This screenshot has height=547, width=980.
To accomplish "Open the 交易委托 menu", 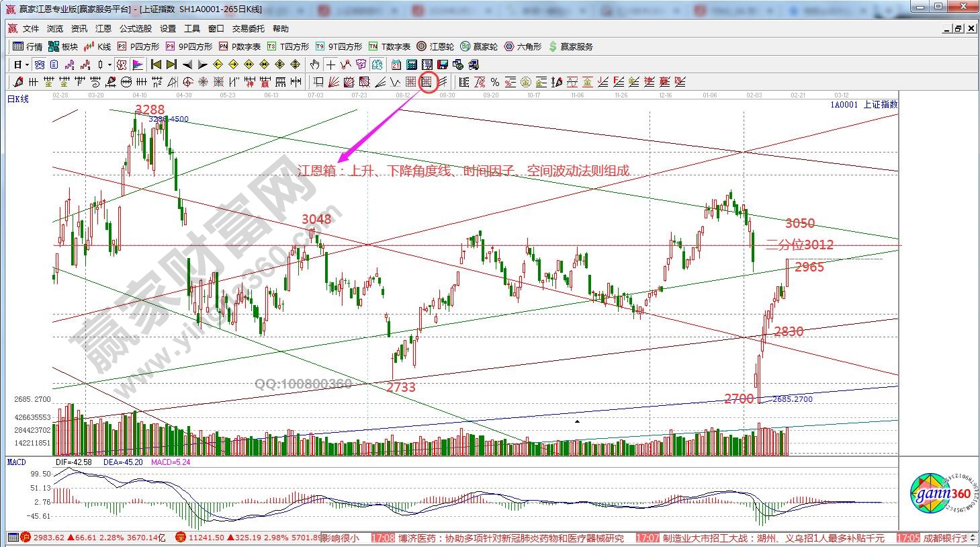I will point(249,29).
